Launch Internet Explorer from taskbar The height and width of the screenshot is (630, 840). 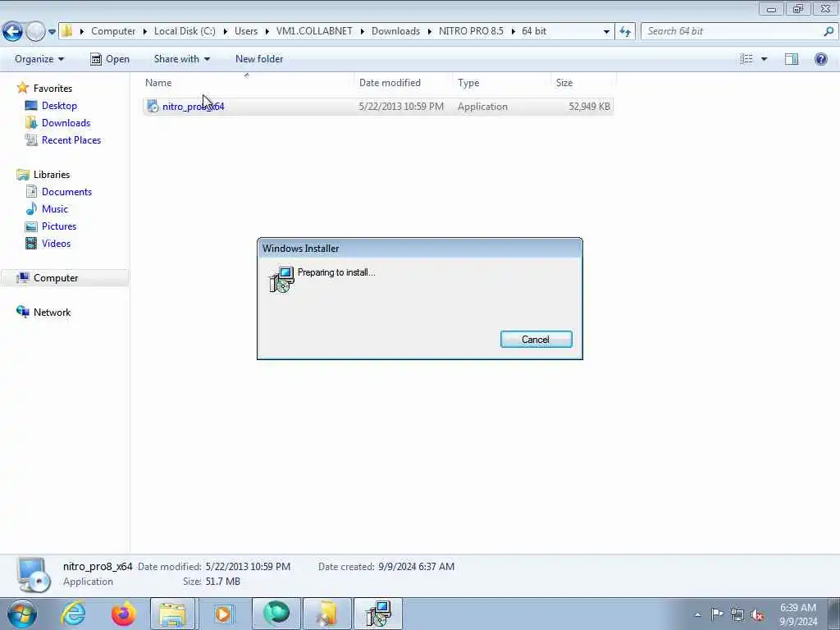point(73,614)
